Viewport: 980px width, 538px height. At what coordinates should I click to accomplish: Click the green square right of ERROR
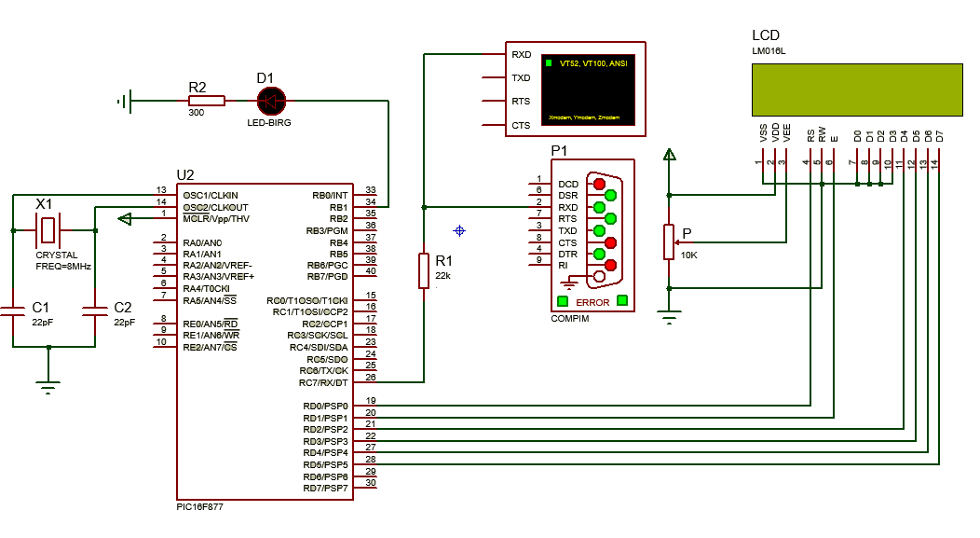[x=622, y=301]
